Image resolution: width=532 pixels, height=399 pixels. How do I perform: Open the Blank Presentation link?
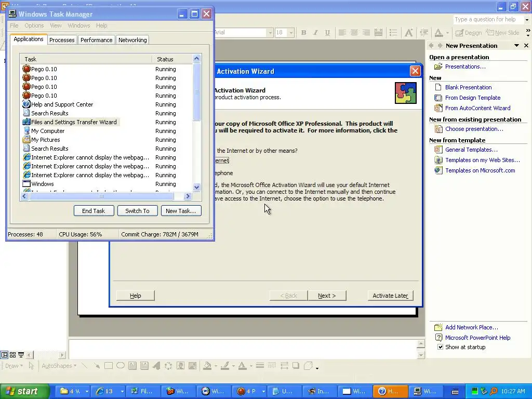pos(468,87)
